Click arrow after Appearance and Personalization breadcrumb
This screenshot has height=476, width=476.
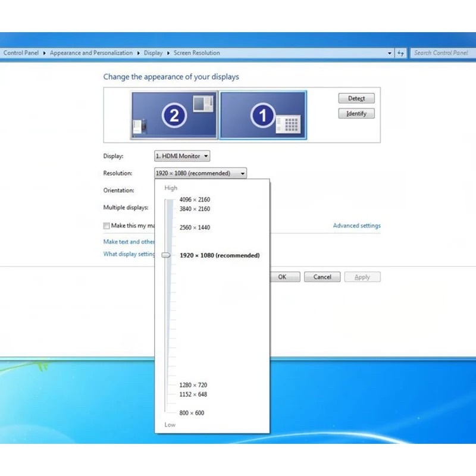[139, 53]
